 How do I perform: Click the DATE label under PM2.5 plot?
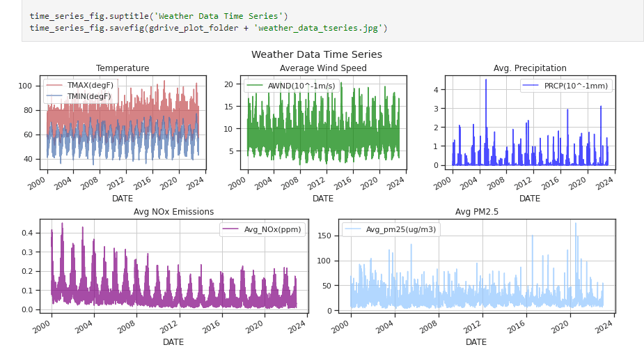(x=476, y=341)
